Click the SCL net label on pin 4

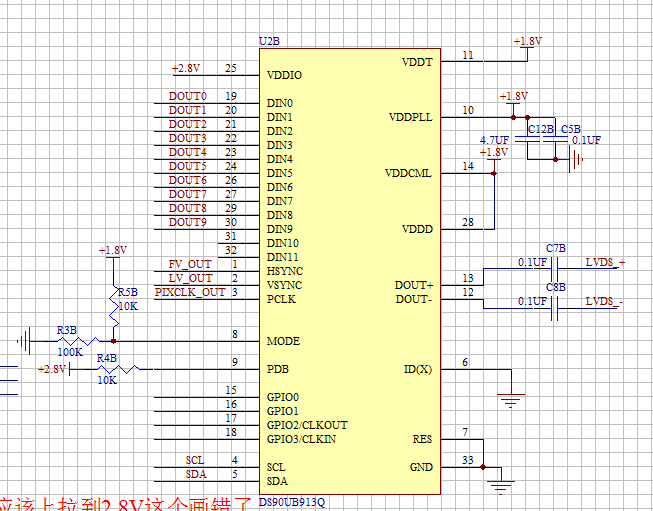point(195,460)
